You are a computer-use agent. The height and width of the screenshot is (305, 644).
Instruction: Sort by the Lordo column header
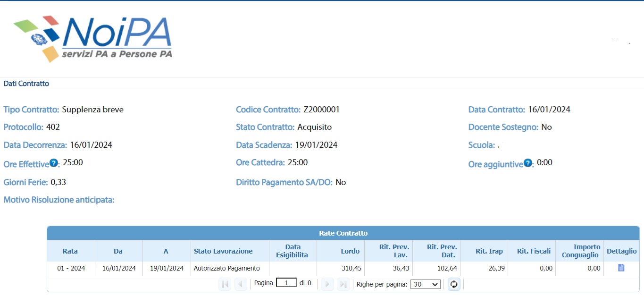350,251
